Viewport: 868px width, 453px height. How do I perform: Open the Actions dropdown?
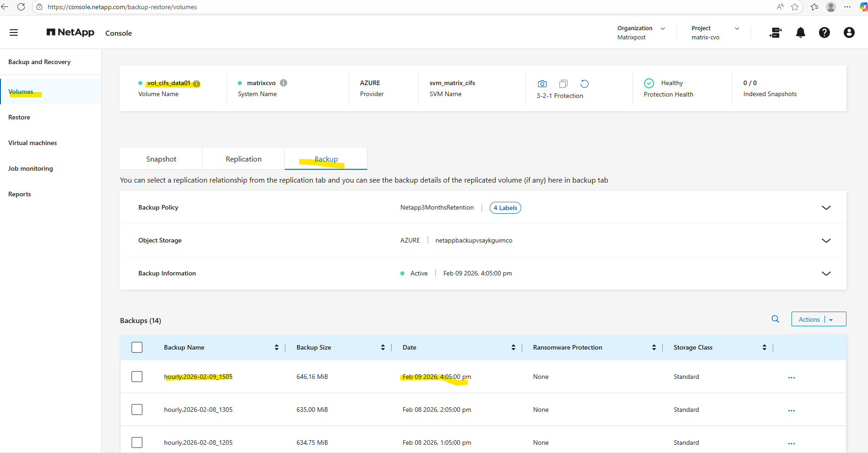coord(818,319)
